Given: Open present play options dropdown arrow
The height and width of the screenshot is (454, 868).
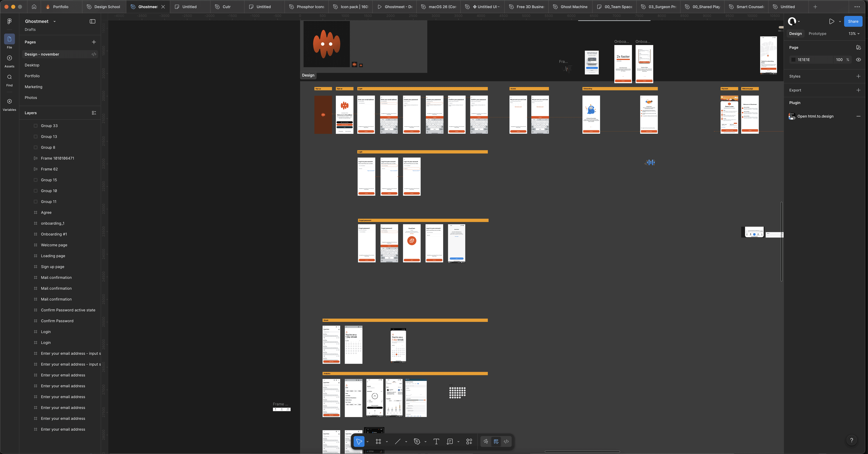Looking at the screenshot, I should [840, 22].
